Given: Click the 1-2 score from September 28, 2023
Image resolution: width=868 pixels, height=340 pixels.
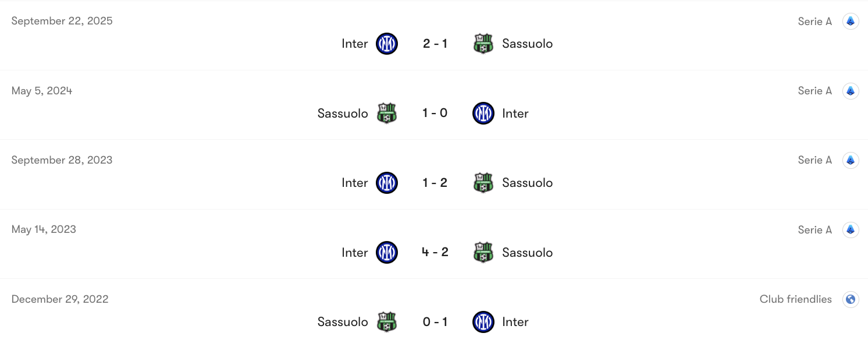Looking at the screenshot, I should coord(435,183).
